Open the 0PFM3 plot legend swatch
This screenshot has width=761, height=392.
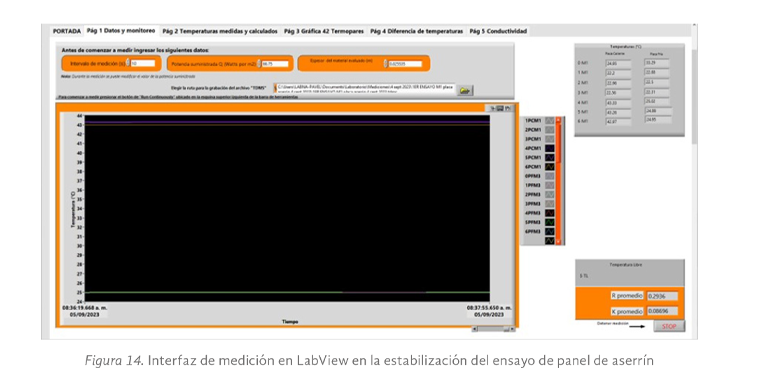549,176
